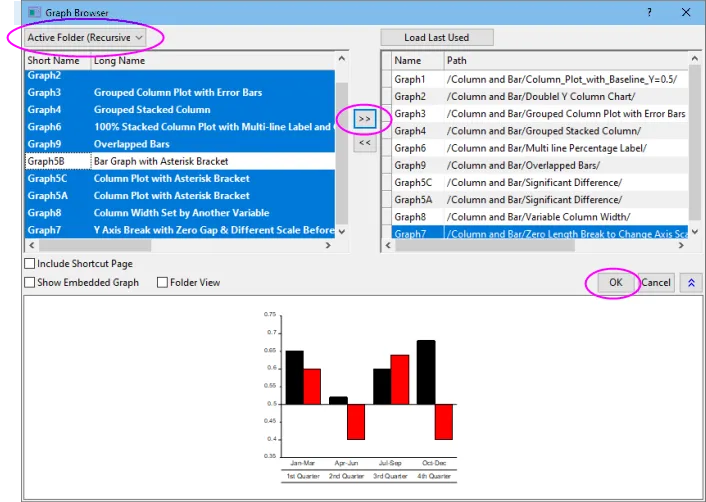
Task: Select Graph4 Grouped Stacked Column row
Action: [x=180, y=109]
